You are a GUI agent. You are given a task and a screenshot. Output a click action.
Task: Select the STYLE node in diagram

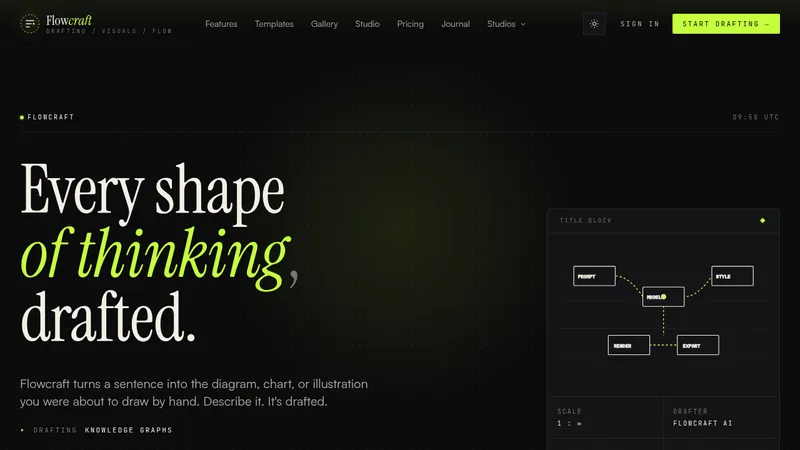tap(732, 276)
